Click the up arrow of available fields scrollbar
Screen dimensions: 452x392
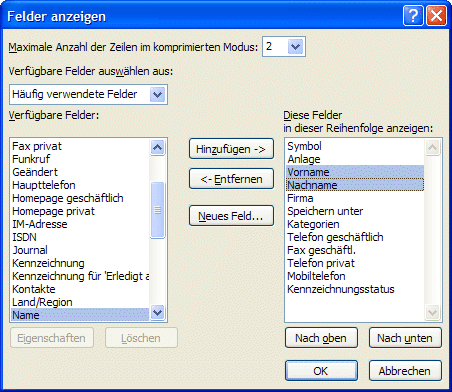point(157,147)
